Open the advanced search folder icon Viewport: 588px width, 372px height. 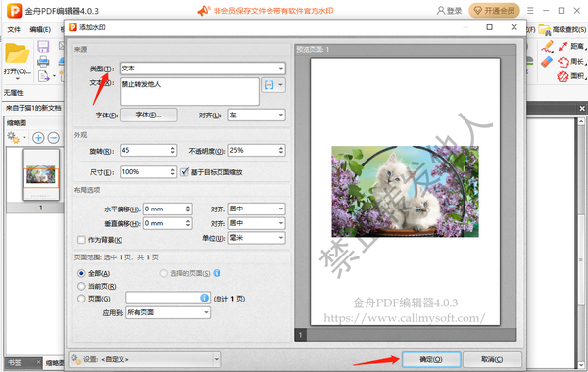pyautogui.click(x=545, y=30)
